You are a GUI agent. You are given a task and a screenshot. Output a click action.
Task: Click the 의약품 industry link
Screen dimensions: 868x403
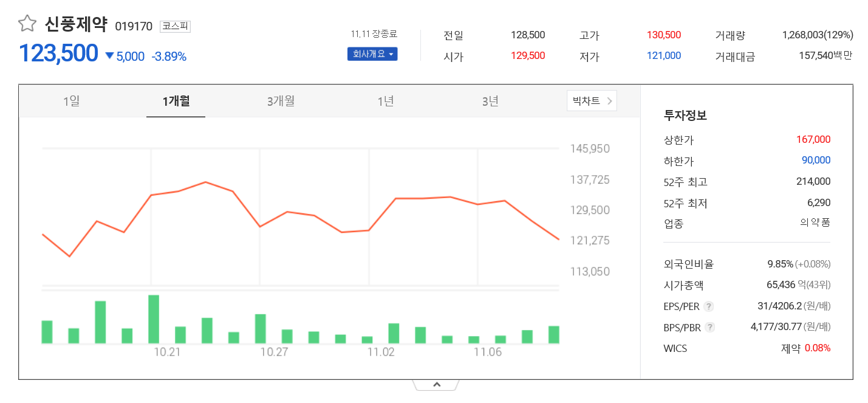pyautogui.click(x=815, y=222)
